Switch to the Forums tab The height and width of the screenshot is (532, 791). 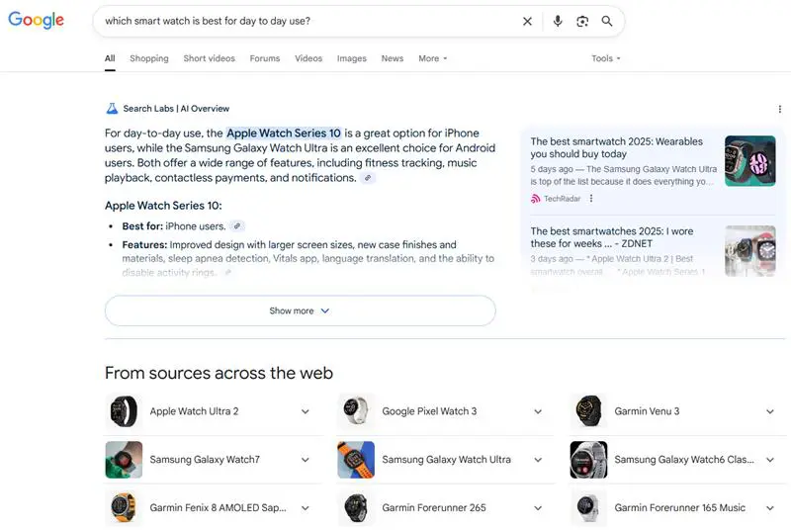pos(265,58)
